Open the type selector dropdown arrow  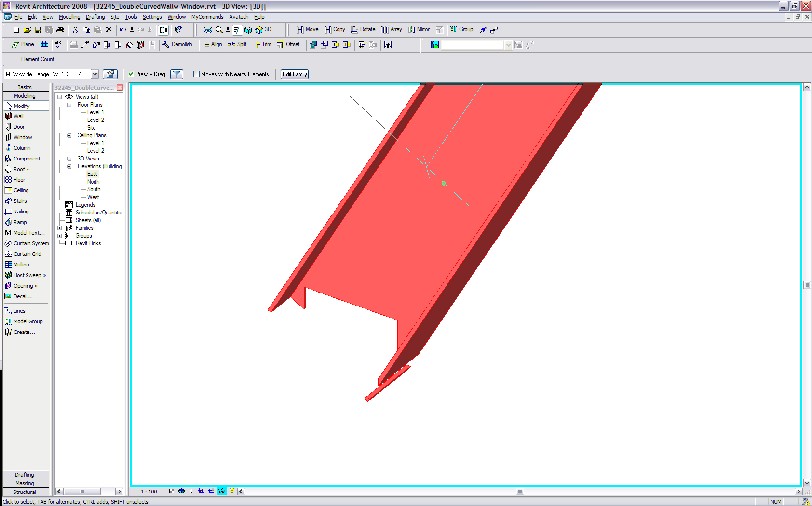pyautogui.click(x=95, y=74)
